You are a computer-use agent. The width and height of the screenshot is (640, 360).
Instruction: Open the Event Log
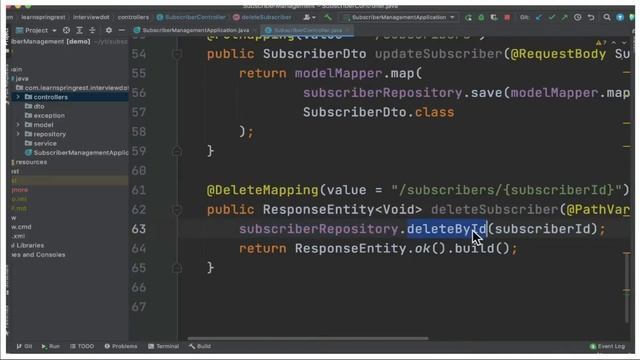607,346
